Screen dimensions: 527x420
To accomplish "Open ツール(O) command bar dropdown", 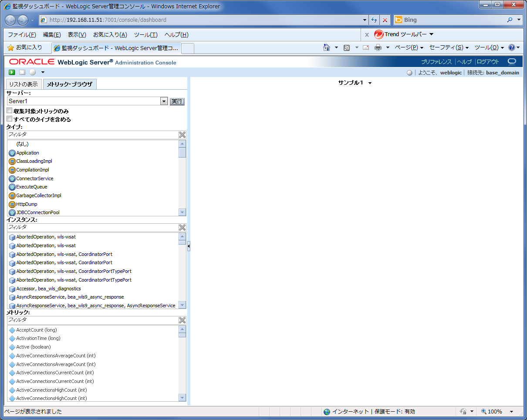I will coord(489,47).
